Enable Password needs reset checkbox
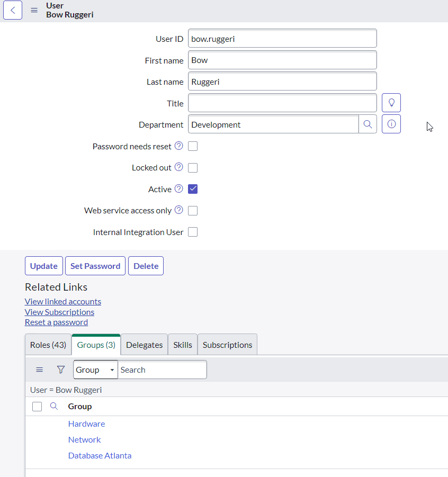This screenshot has width=448, height=477. [193, 146]
